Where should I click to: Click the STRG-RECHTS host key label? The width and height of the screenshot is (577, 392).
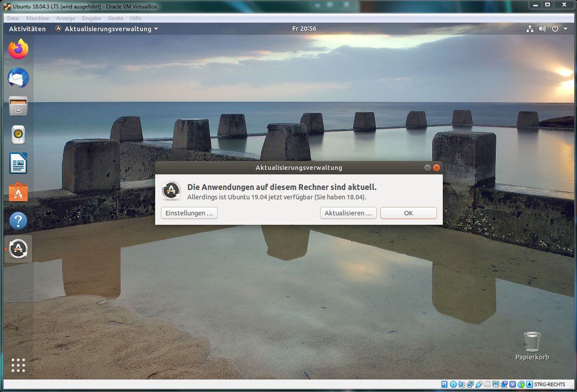click(550, 384)
